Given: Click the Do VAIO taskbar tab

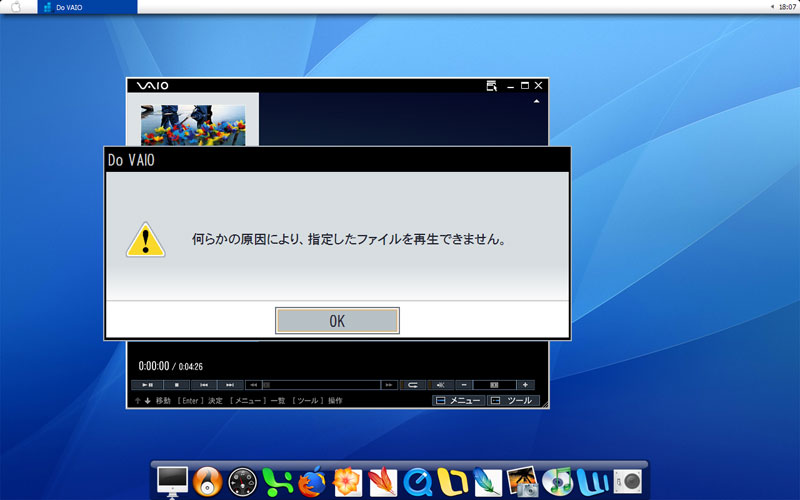Looking at the screenshot, I should tap(87, 7).
